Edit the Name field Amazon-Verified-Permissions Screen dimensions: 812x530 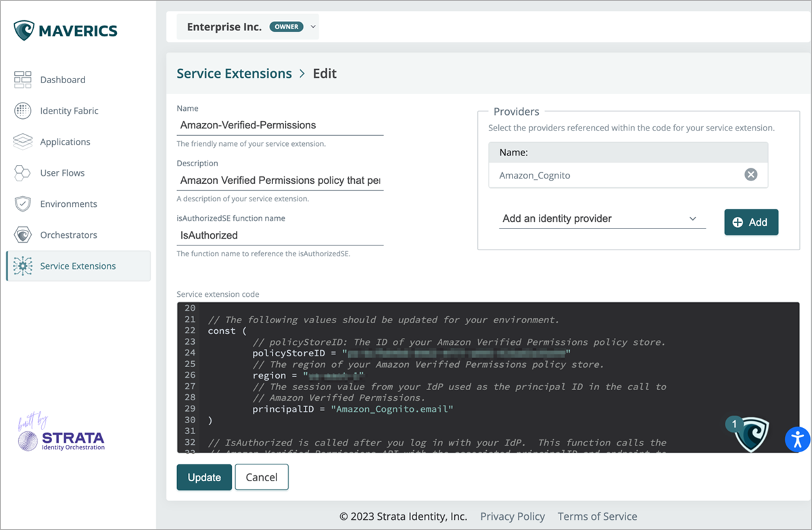pos(280,125)
